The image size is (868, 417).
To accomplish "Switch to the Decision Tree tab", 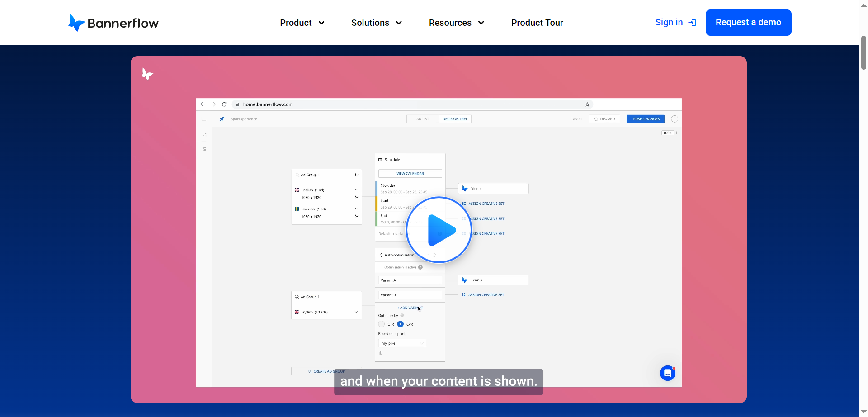I will click(455, 118).
